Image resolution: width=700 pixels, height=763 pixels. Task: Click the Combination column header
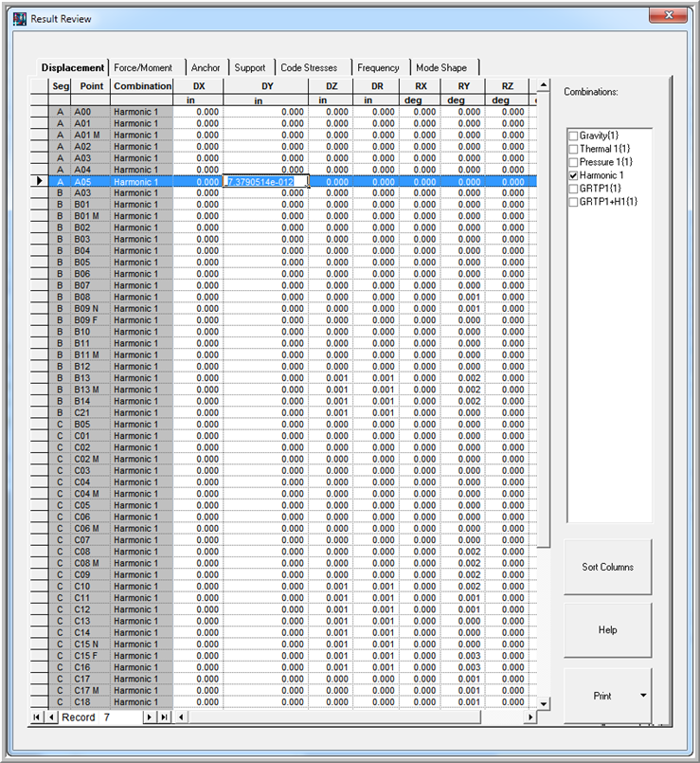point(142,86)
